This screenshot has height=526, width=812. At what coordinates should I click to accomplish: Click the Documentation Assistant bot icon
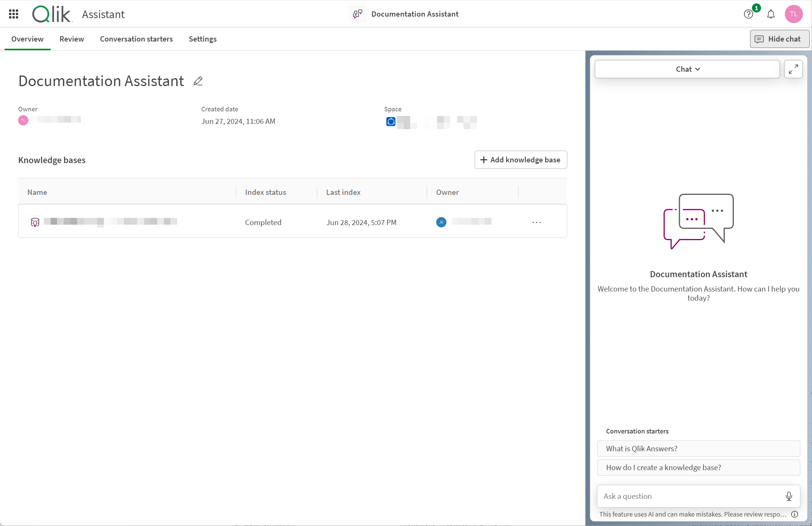[358, 14]
